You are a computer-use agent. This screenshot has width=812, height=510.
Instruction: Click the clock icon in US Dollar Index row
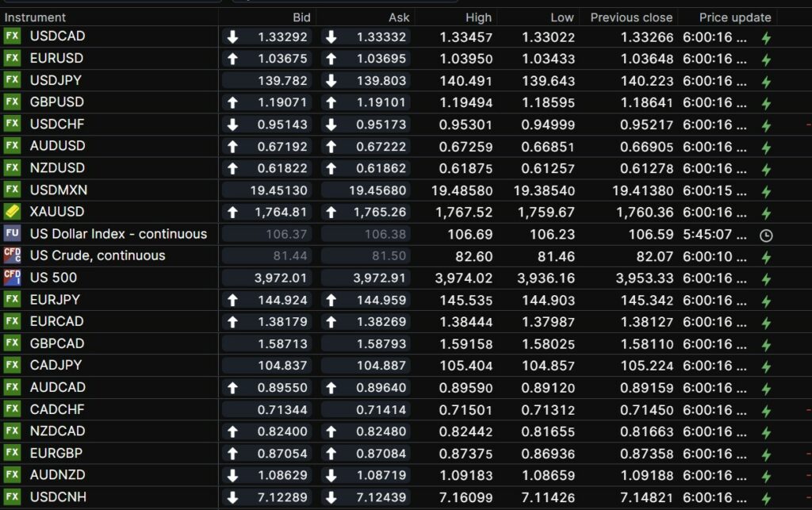pos(766,236)
